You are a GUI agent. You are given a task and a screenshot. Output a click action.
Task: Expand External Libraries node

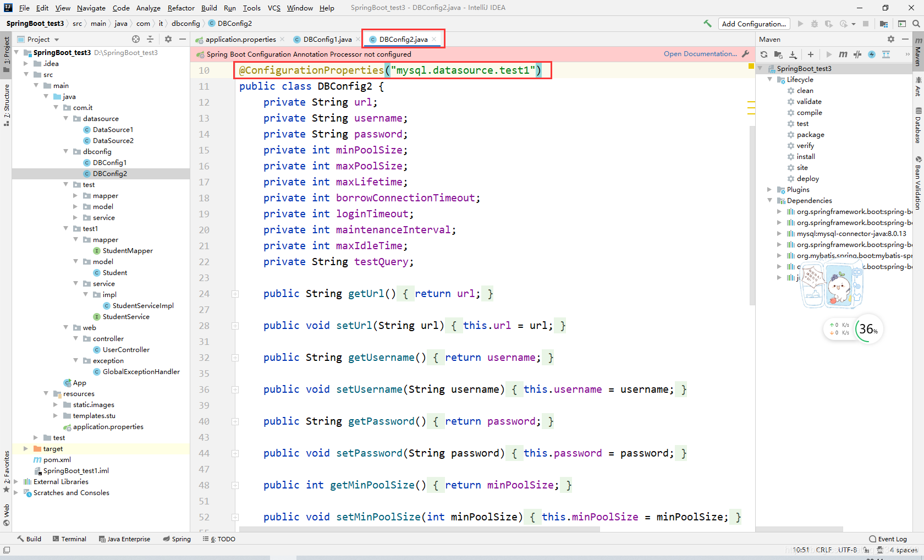click(15, 481)
